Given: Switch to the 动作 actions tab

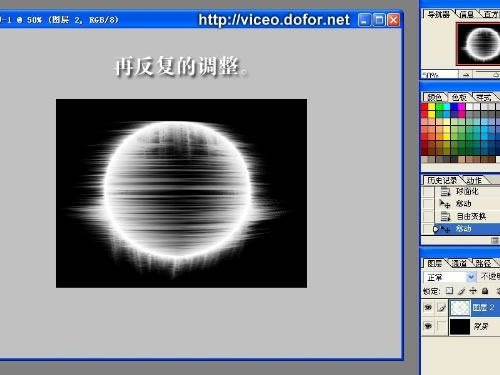Looking at the screenshot, I should pyautogui.click(x=474, y=180).
